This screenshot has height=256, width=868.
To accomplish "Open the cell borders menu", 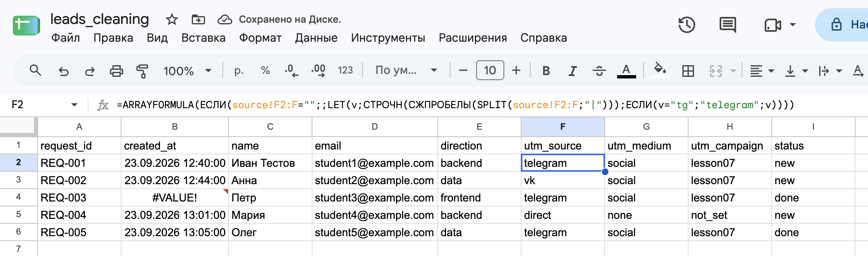I will pos(688,71).
